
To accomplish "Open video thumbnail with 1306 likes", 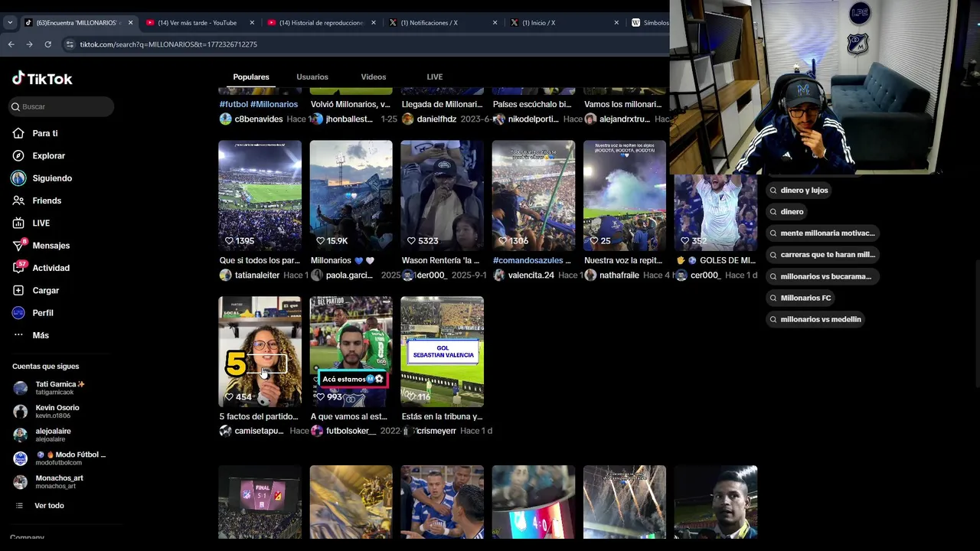I will [x=533, y=195].
